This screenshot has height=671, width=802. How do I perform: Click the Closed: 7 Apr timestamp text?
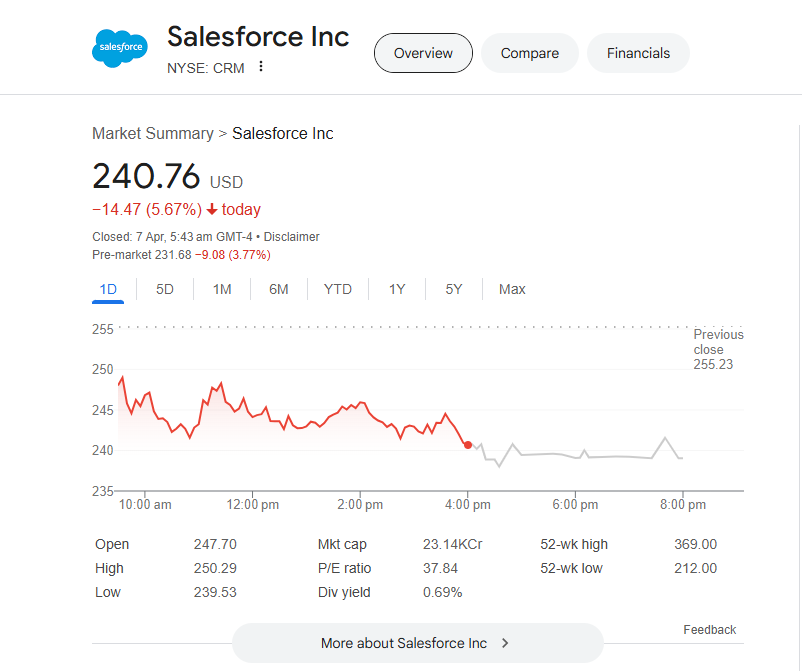click(172, 237)
